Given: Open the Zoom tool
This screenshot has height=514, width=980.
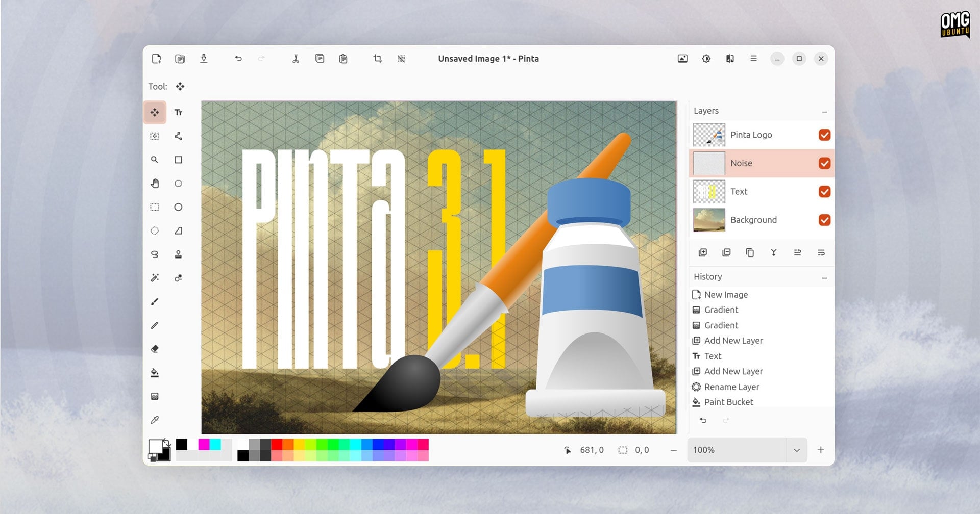Looking at the screenshot, I should tap(155, 160).
